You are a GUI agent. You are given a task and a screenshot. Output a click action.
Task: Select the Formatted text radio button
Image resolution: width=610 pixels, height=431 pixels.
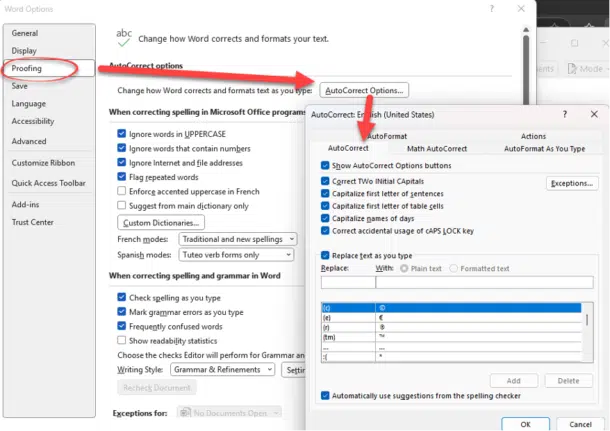click(454, 268)
